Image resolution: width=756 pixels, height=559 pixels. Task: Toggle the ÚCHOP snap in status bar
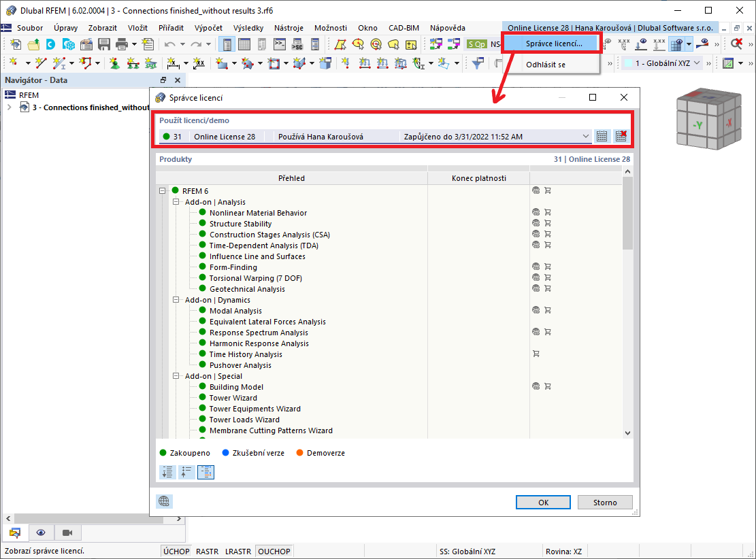click(x=176, y=552)
